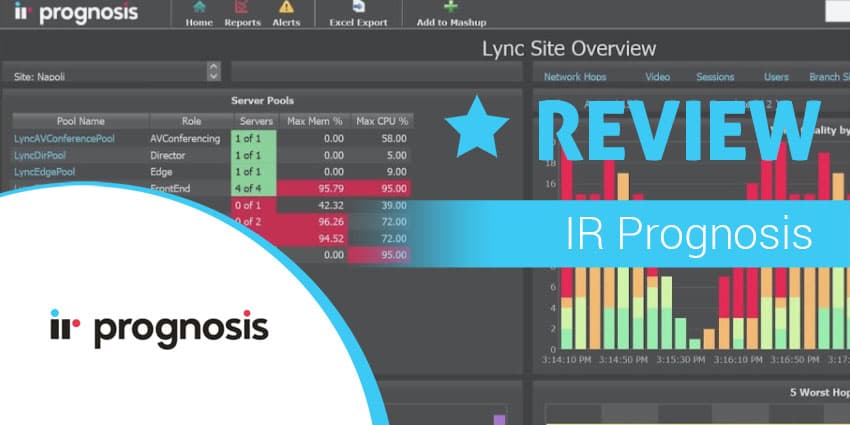Viewport: 850px width, 425px height.
Task: Sort by Max CPU % column header
Action: point(382,121)
